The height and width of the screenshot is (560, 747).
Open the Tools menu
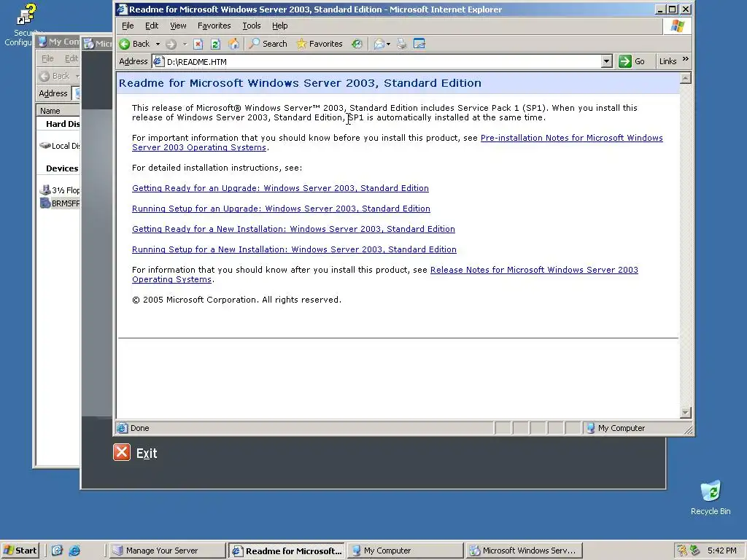point(252,26)
